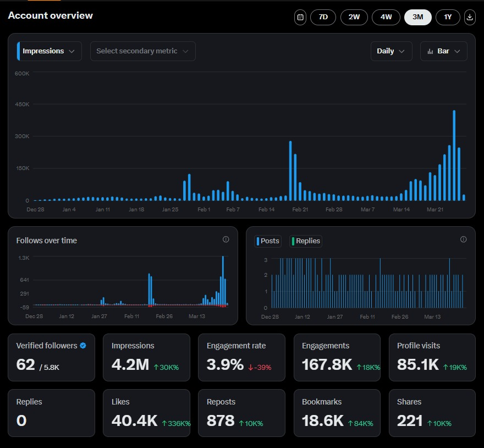Select the Profile visits 85.1K card

coord(432,357)
